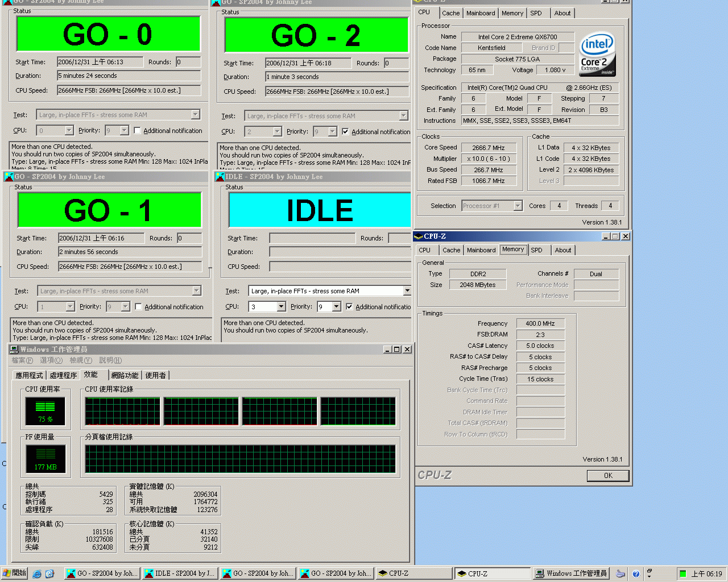Viewport: 728px width, 582px height.
Task: Open CPU dropdown in GO - 0 window
Action: point(69,131)
